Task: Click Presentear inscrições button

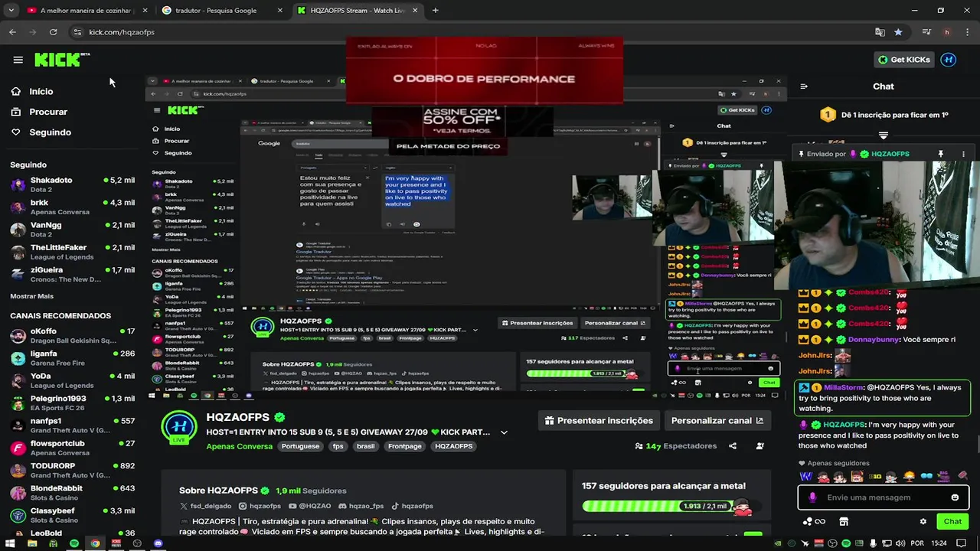Action: (599, 420)
